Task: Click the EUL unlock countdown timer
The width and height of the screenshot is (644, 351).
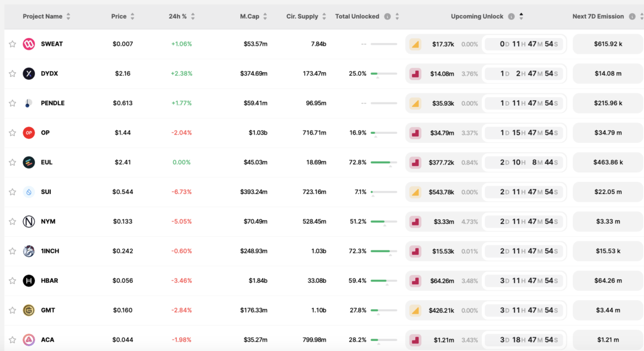Action: [x=524, y=162]
